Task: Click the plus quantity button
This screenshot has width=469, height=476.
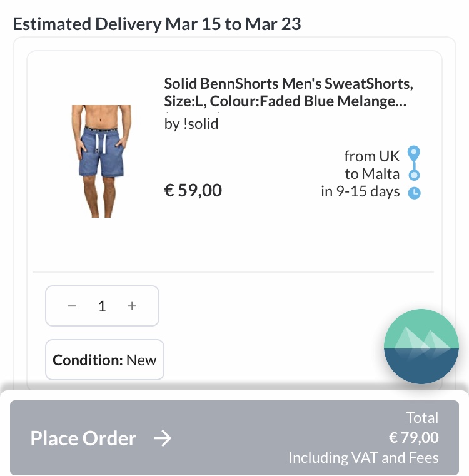Action: tap(132, 306)
